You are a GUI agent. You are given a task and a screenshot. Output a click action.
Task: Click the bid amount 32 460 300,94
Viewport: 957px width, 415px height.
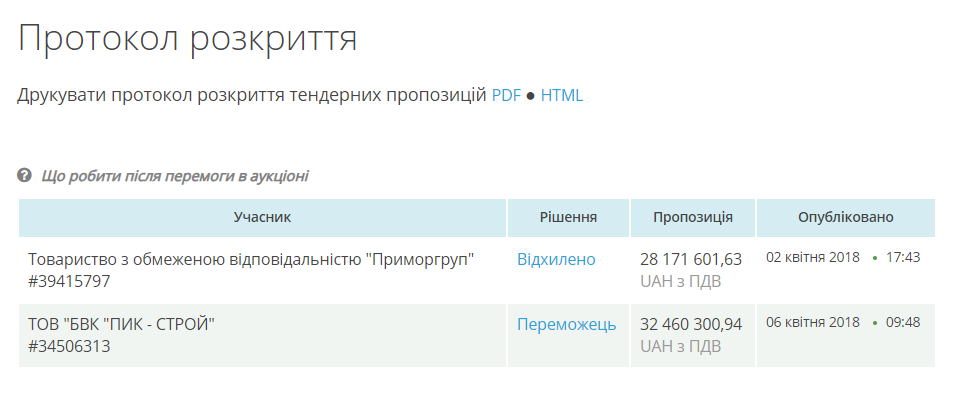[690, 325]
